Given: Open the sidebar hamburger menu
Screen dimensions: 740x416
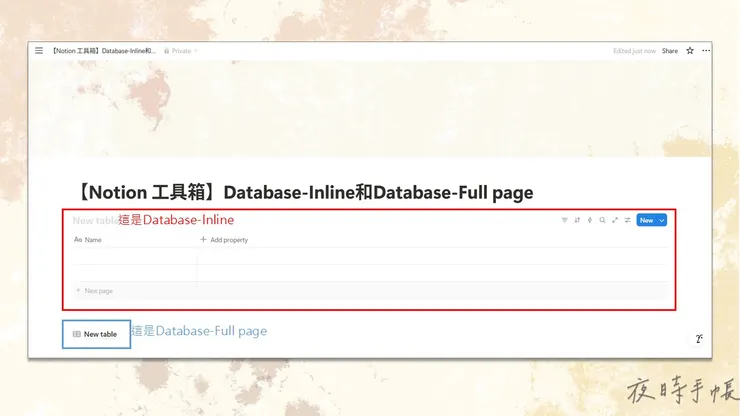Looking at the screenshot, I should pos(39,51).
